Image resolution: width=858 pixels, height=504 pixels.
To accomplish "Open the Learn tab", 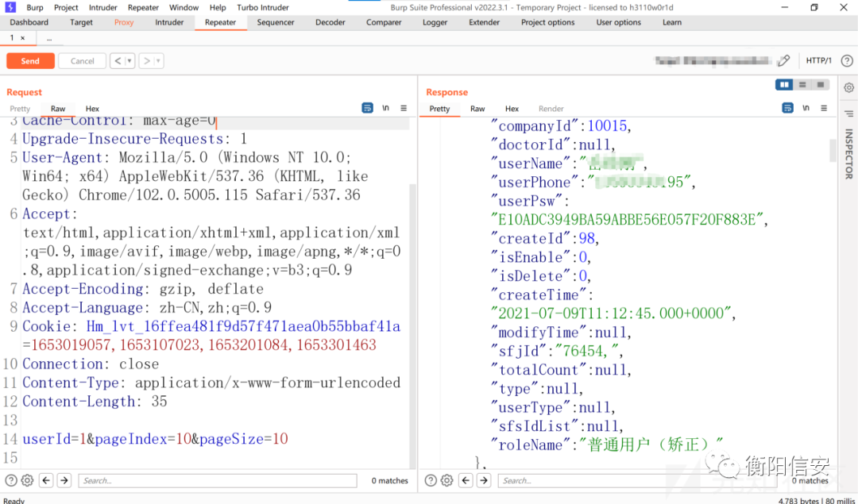I will tap(672, 22).
